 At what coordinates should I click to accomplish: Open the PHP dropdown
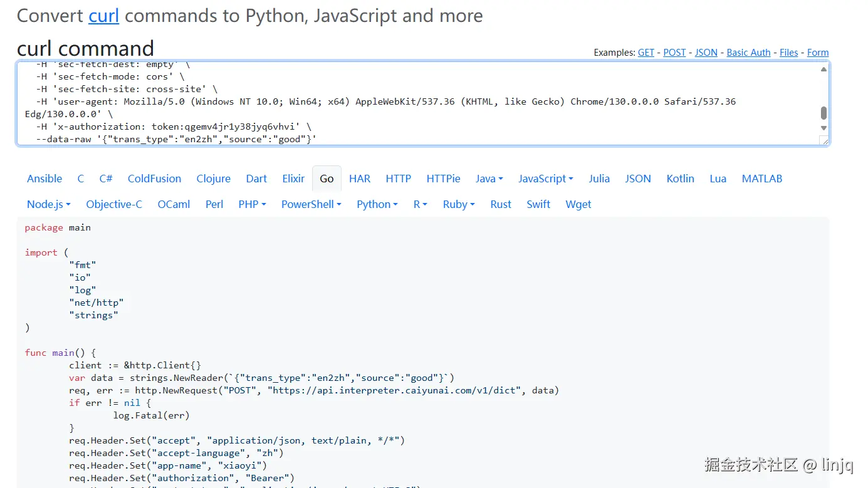(x=252, y=204)
